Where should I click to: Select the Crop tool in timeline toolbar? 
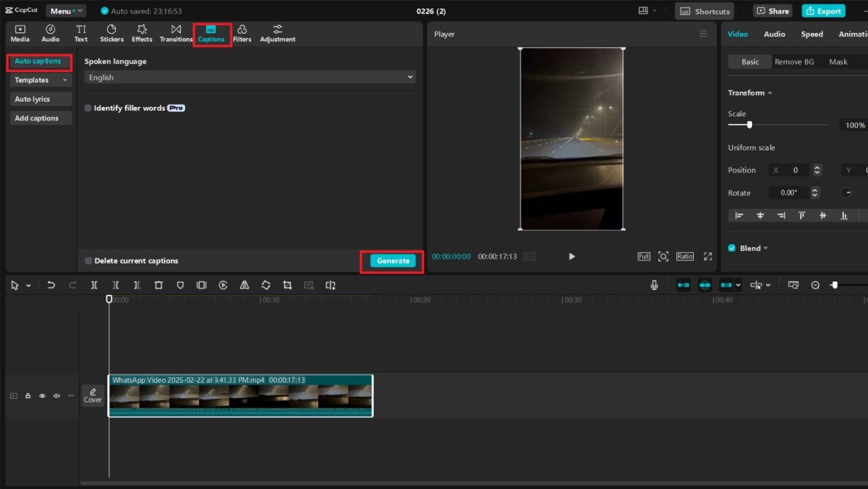287,285
